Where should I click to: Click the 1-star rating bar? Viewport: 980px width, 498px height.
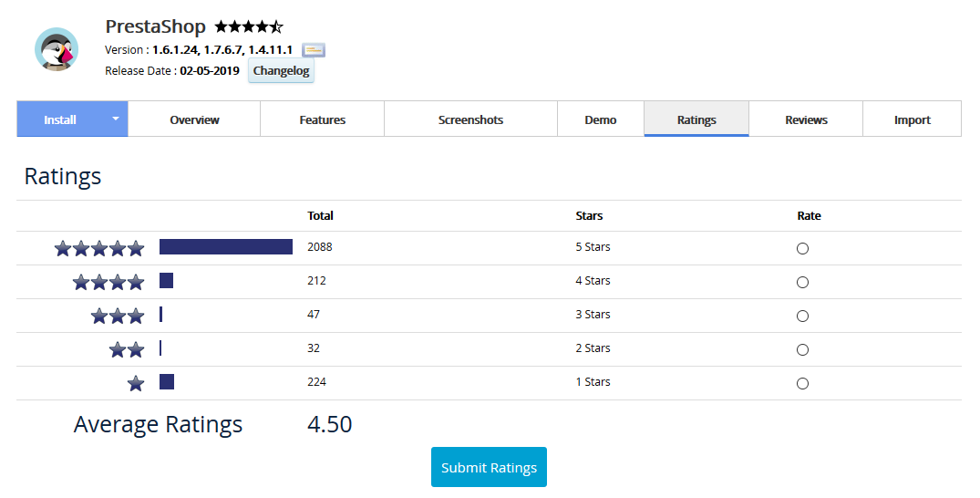[167, 381]
